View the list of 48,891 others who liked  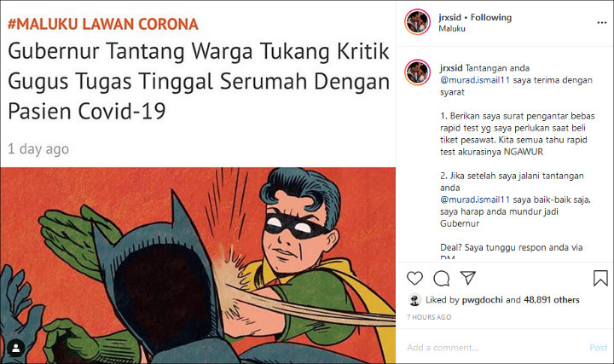552,300
